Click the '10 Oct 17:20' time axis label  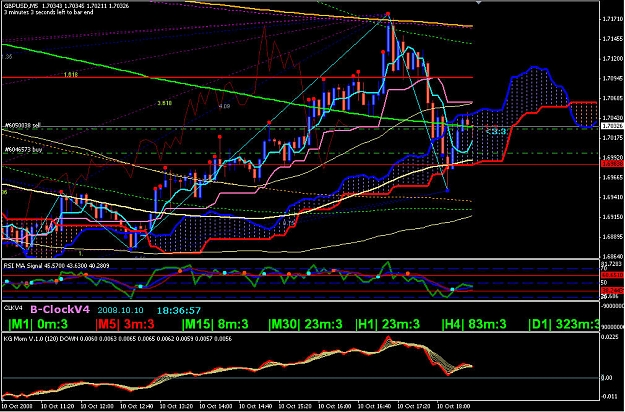tap(412, 405)
